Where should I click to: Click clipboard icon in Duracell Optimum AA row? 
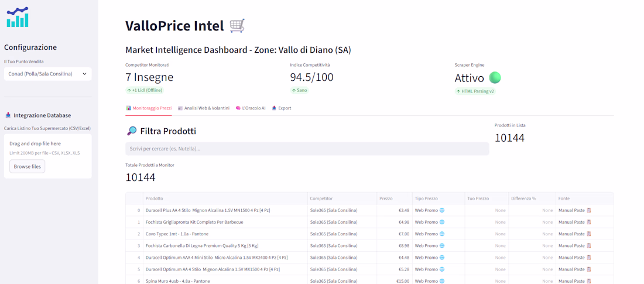point(589,269)
